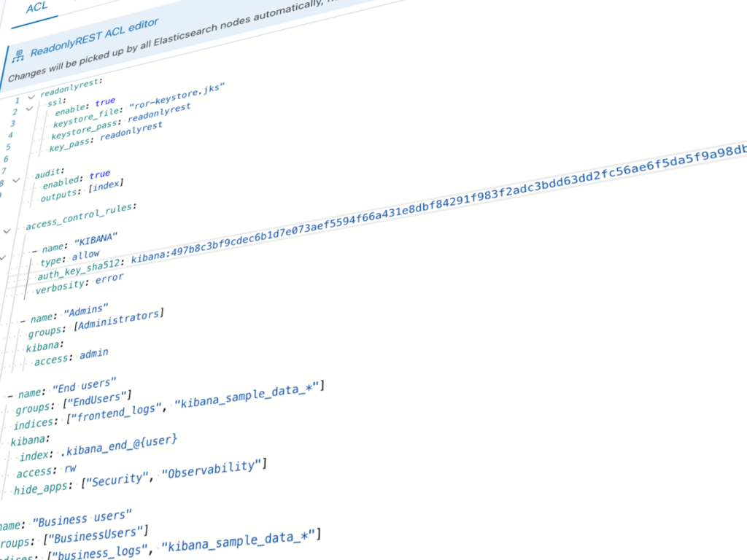Click the keystore_pass readonlyrest value

[x=159, y=113]
